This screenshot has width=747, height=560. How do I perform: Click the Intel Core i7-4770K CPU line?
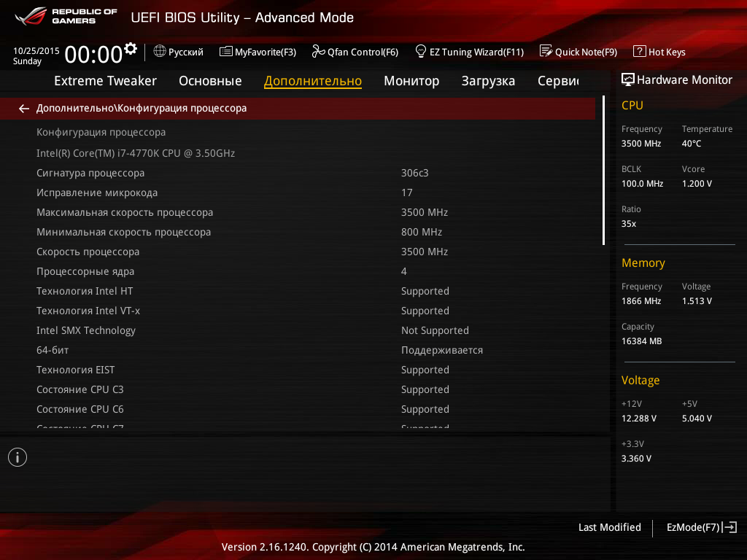coord(136,153)
